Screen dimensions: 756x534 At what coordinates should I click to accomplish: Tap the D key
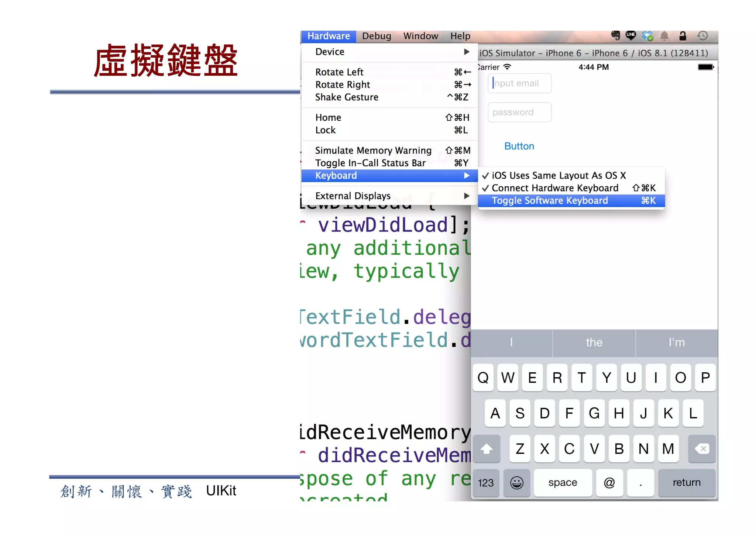pos(544,413)
